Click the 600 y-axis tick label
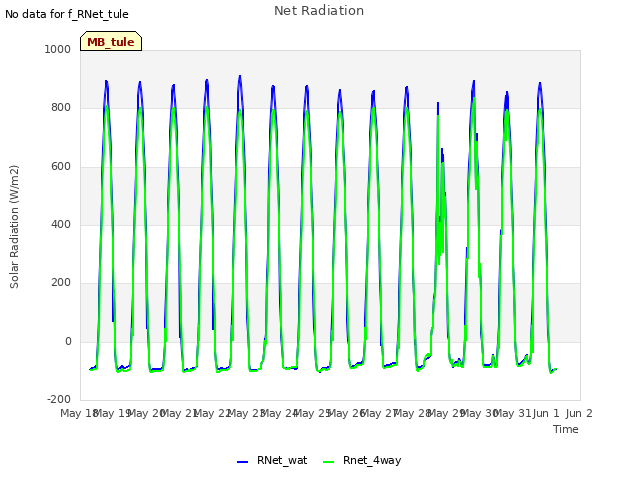 click(61, 167)
